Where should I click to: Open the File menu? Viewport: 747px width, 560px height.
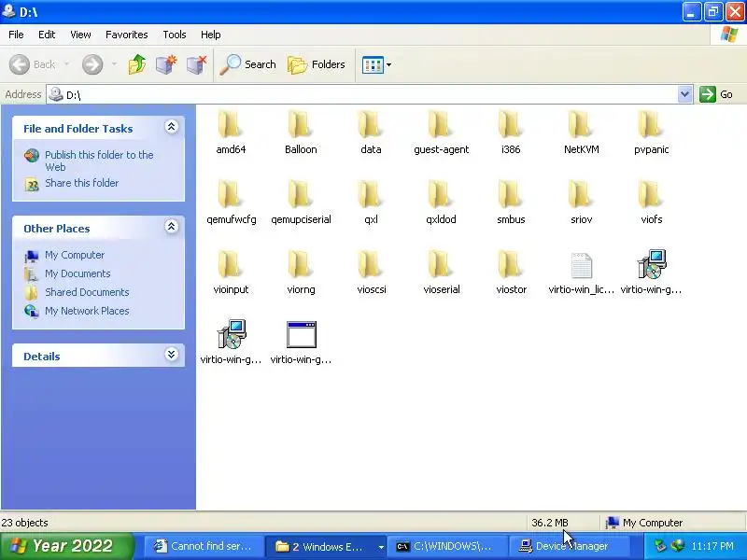16,35
